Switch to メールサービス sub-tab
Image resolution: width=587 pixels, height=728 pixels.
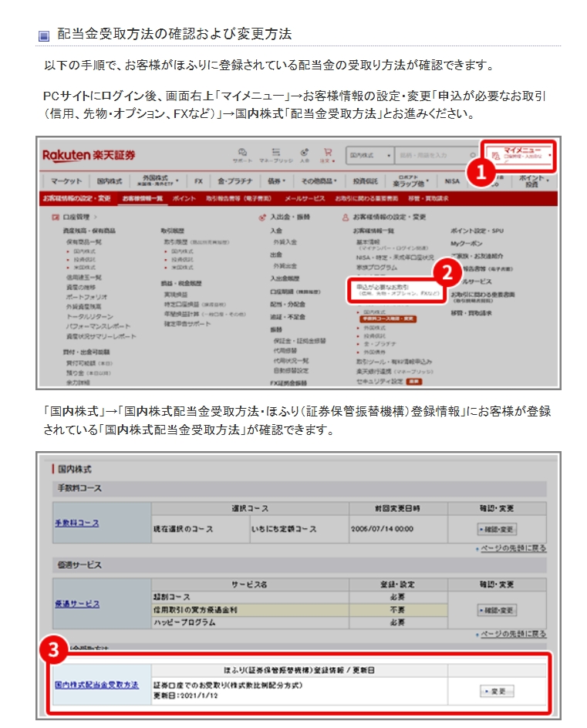coord(305,199)
